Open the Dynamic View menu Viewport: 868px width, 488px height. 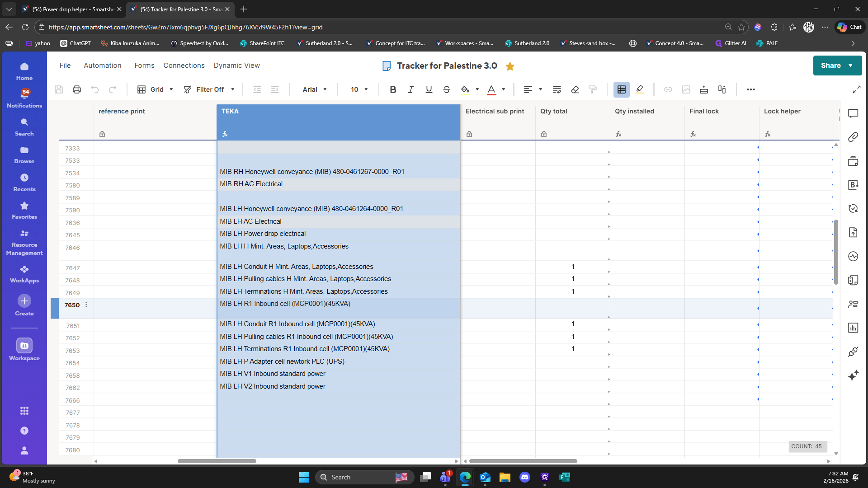(236, 66)
